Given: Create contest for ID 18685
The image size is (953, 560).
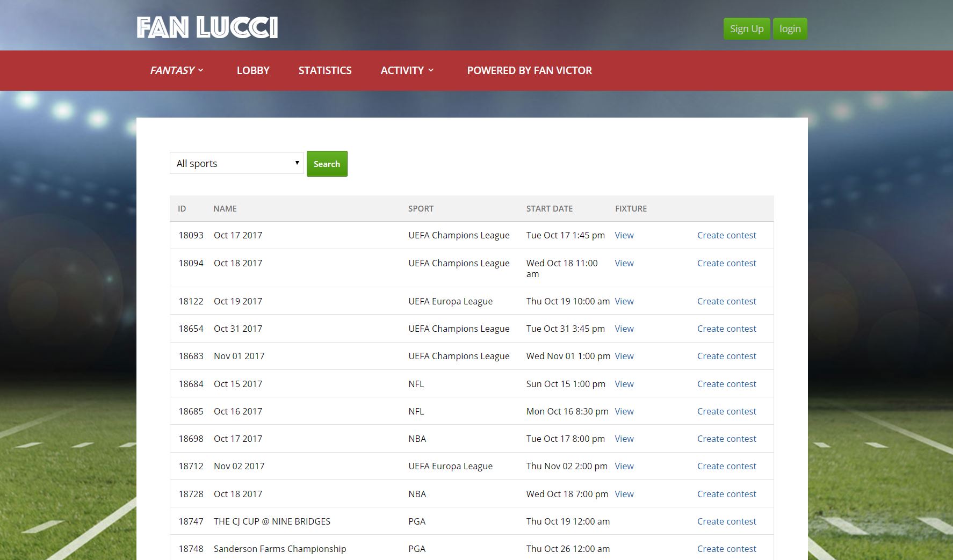Looking at the screenshot, I should pyautogui.click(x=727, y=411).
